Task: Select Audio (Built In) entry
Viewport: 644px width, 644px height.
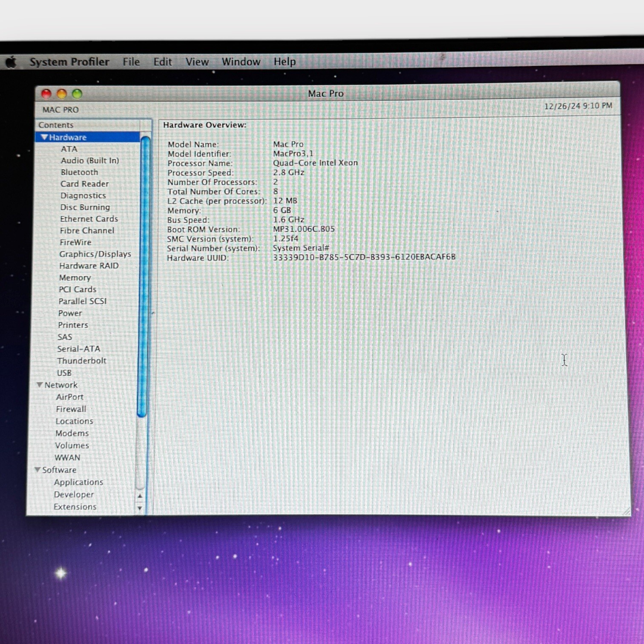Action: pyautogui.click(x=90, y=161)
